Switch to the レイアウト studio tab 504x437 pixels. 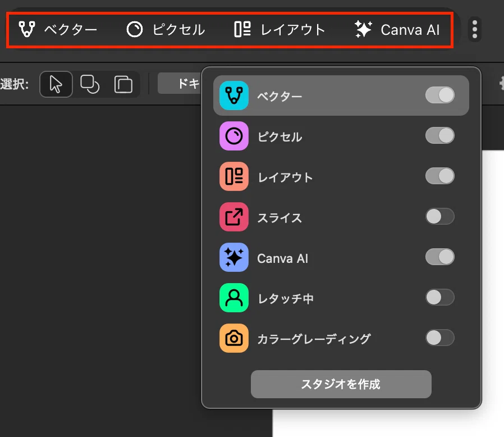[x=280, y=30]
